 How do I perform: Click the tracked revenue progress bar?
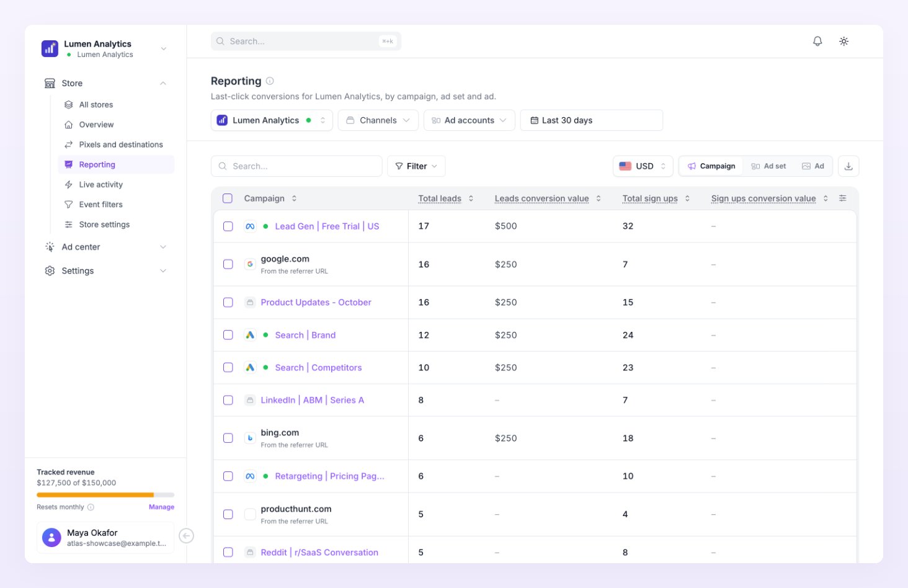point(105,495)
